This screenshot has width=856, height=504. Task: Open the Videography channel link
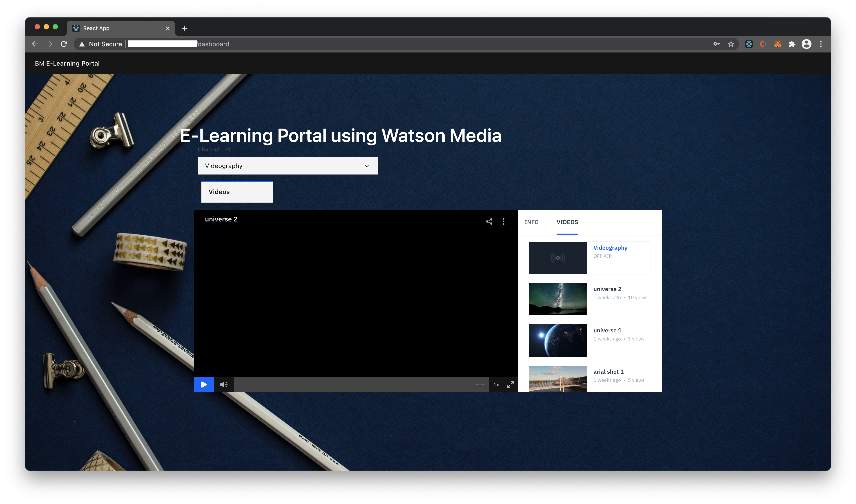point(610,248)
